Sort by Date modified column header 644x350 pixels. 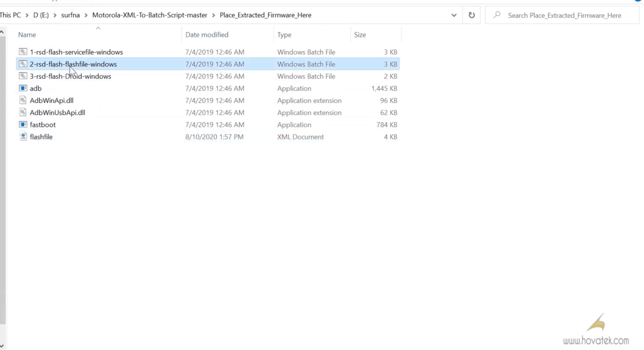pyautogui.click(x=206, y=35)
